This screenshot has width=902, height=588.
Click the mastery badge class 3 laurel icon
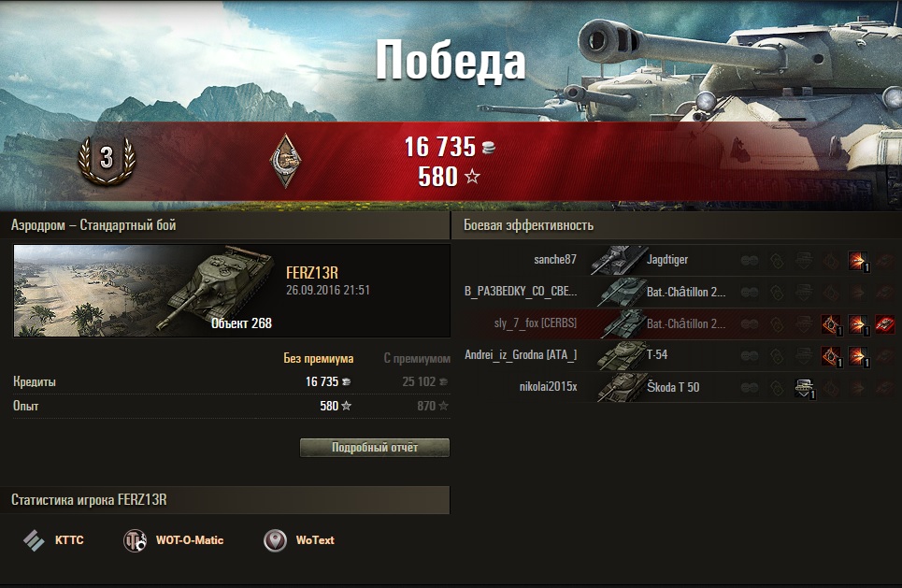click(x=107, y=159)
